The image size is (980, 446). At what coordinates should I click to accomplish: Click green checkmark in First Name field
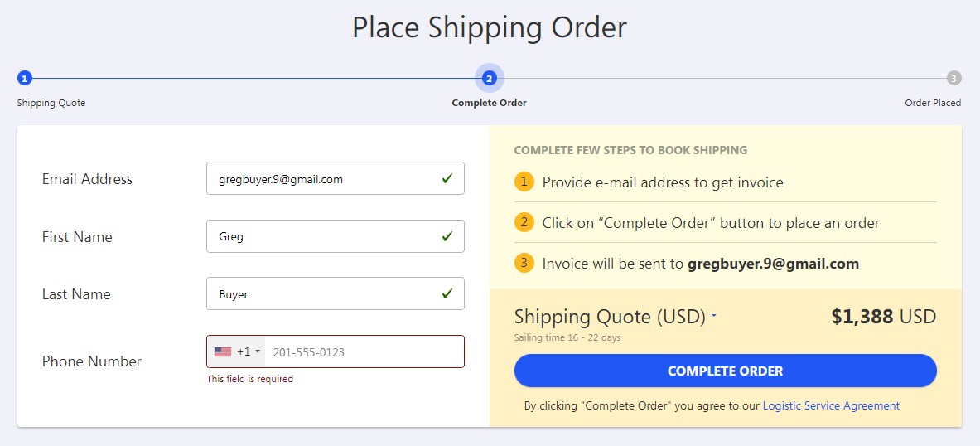[447, 236]
